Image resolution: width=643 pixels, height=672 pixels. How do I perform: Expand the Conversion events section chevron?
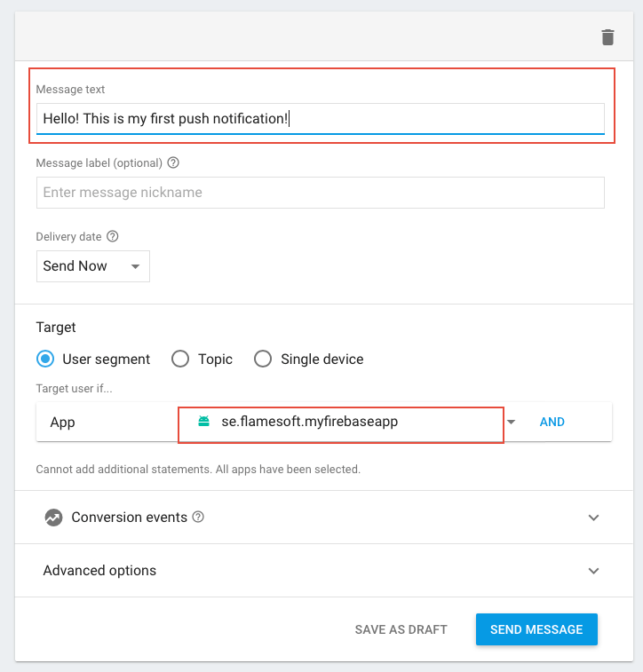click(x=594, y=518)
